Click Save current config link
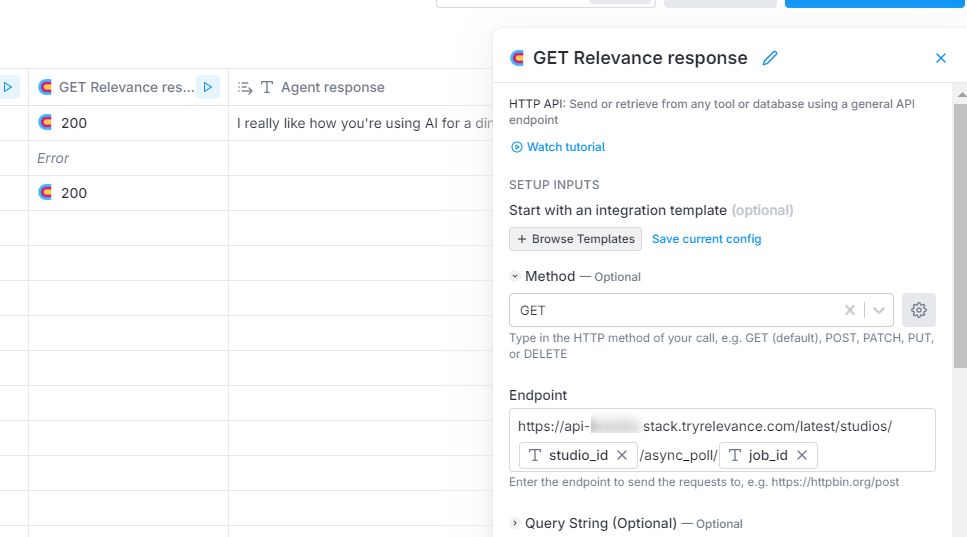Viewport: 967px width, 537px height. coord(706,239)
